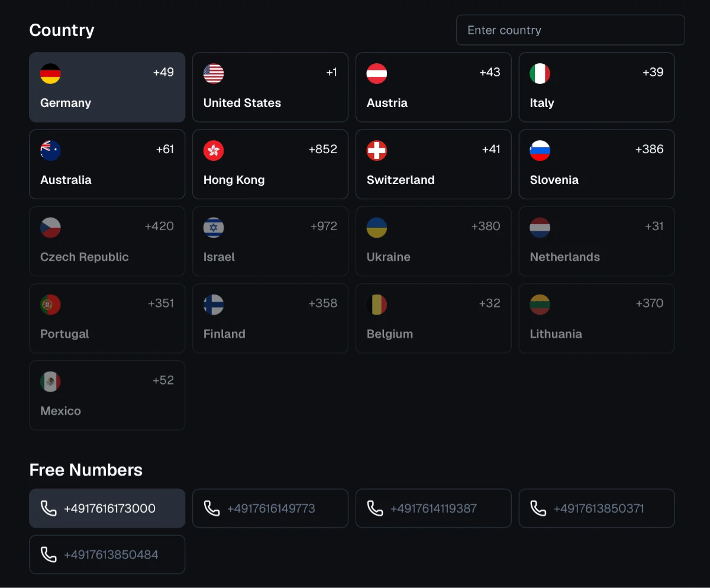This screenshot has width=710, height=588.
Task: Click the +386 dialing code
Action: click(650, 149)
